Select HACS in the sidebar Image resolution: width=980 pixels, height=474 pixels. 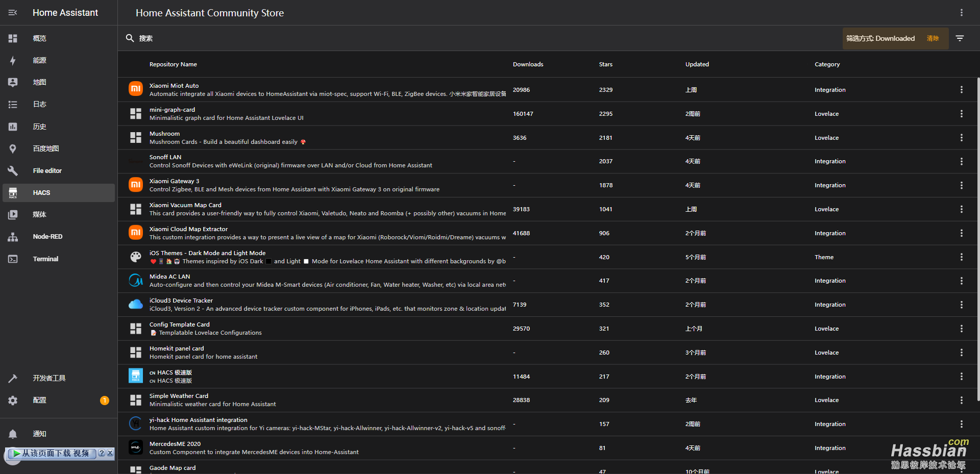tap(59, 193)
